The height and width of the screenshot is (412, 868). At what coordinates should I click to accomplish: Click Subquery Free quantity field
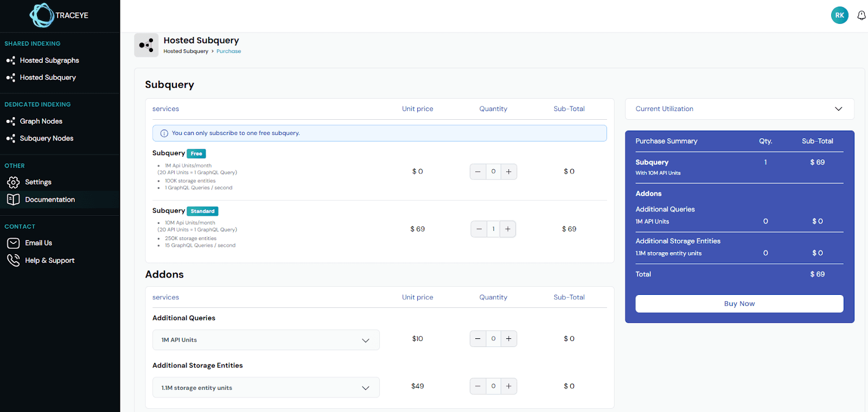point(493,172)
